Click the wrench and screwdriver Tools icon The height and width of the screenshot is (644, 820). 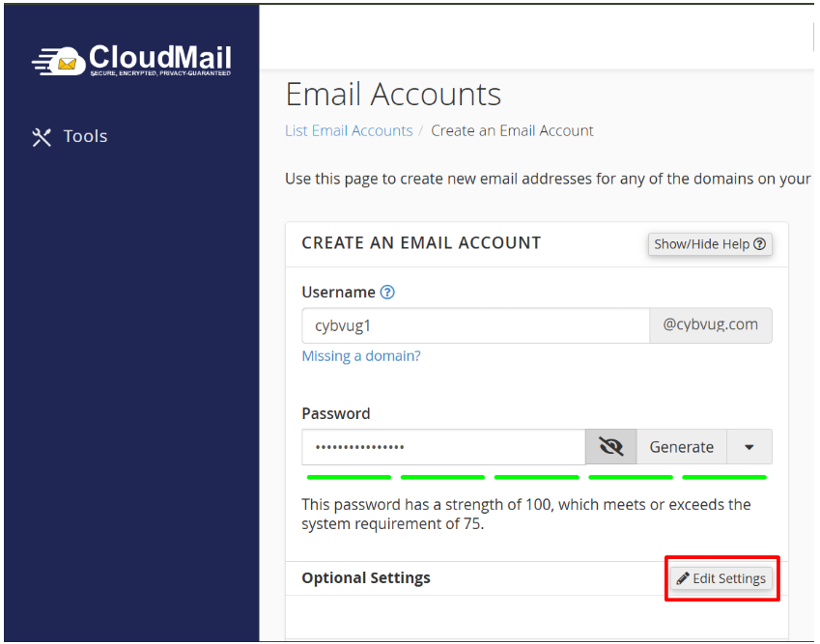[42, 137]
